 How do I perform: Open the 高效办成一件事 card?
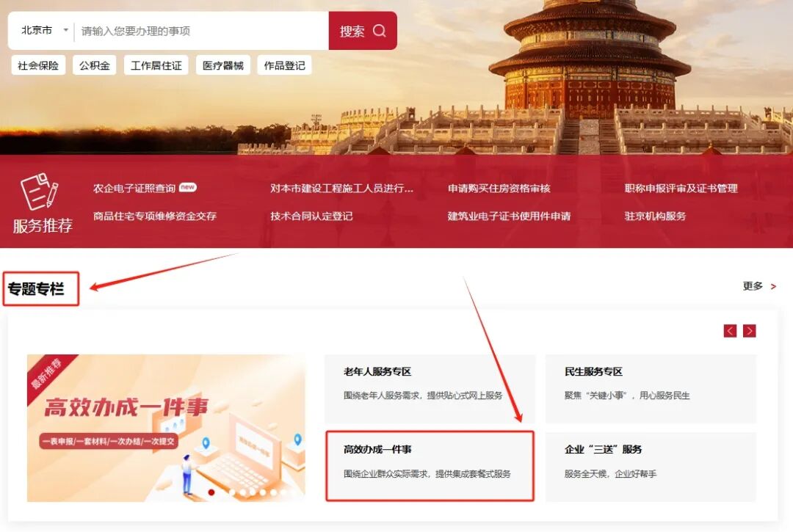430,466
